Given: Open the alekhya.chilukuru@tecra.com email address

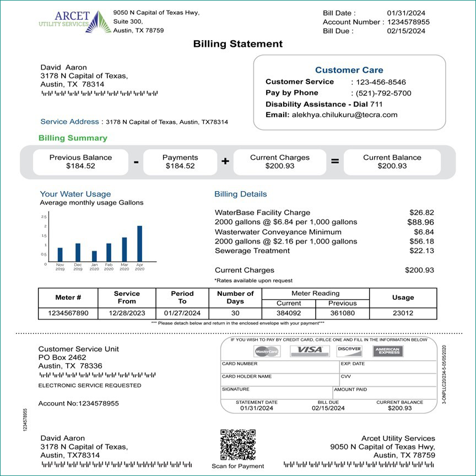Looking at the screenshot, I should (344, 115).
